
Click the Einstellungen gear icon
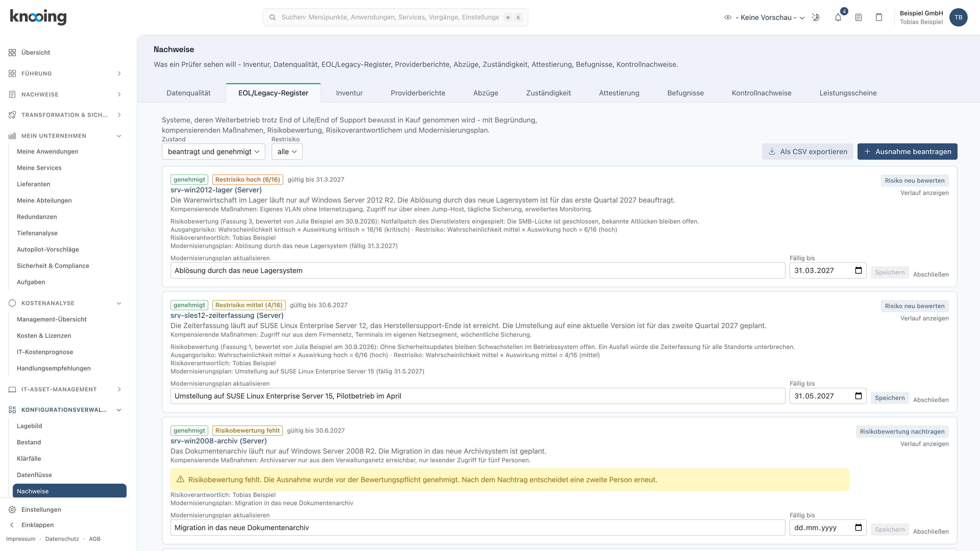coord(12,510)
